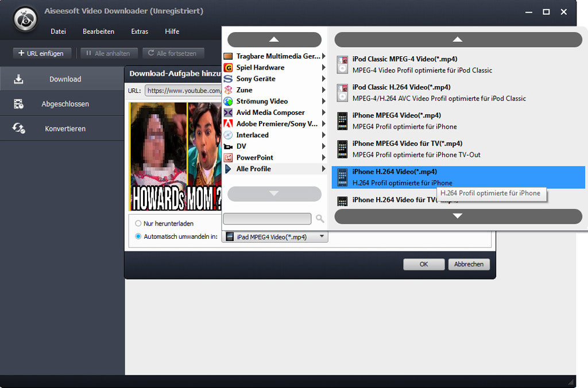This screenshot has height=388, width=588.
Task: Click the Alle Profile play icon
Action: coord(228,169)
